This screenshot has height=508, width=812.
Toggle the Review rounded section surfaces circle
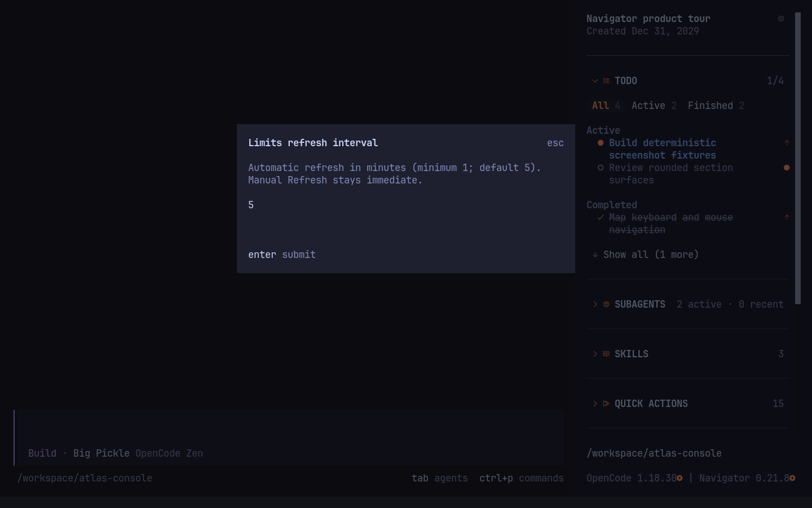[x=601, y=168]
